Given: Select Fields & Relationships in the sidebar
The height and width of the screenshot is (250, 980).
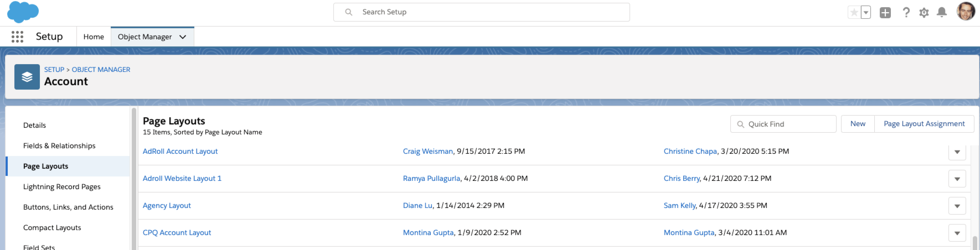Looking at the screenshot, I should pos(59,146).
